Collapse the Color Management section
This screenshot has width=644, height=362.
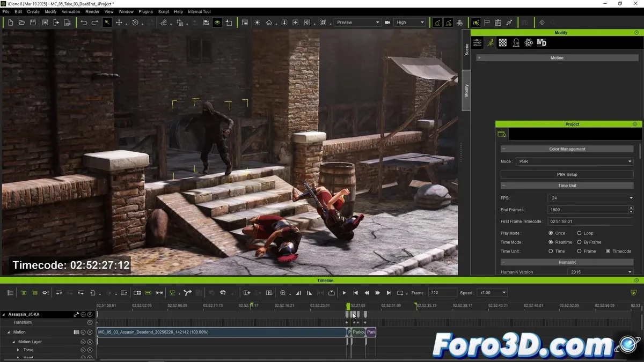[x=503, y=149]
